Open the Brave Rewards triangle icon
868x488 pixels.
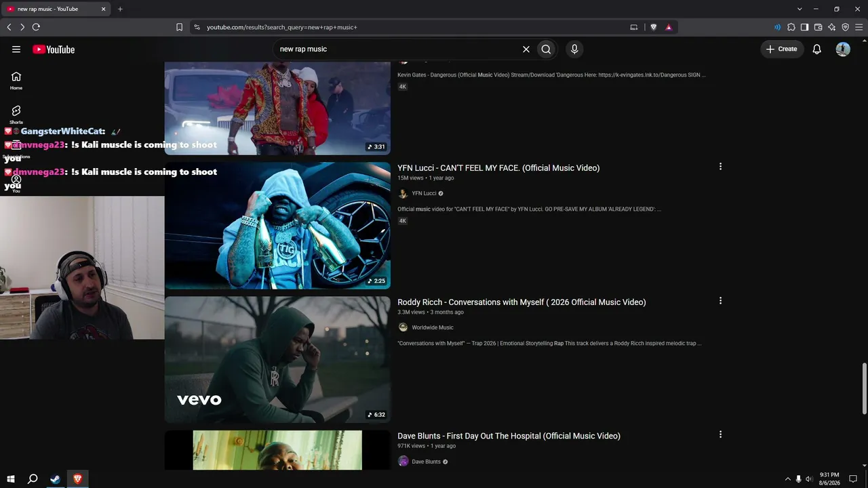[669, 27]
